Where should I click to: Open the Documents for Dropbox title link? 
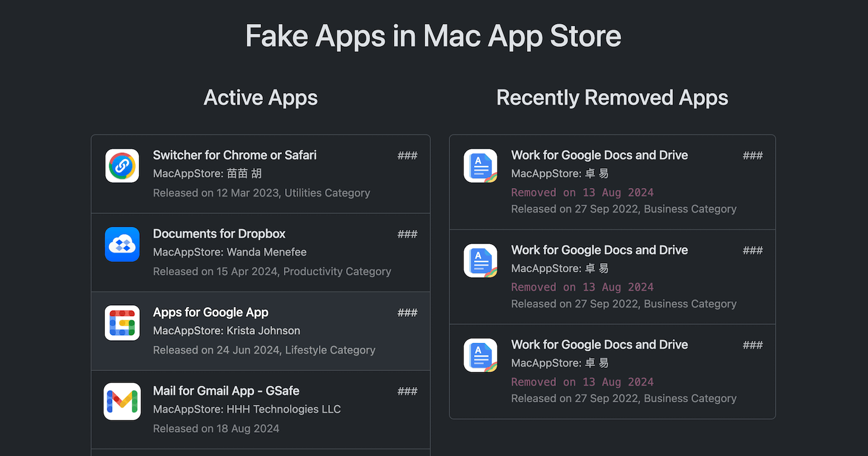point(219,234)
